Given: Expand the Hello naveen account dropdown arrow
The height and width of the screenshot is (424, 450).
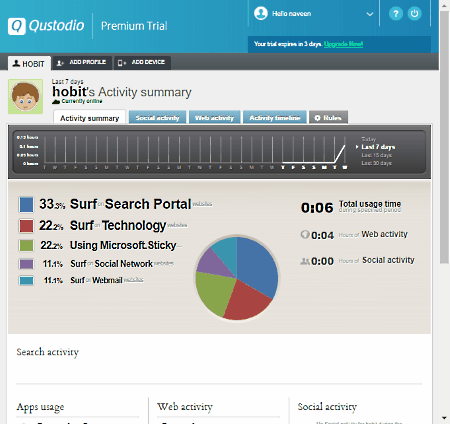Looking at the screenshot, I should tap(370, 14).
